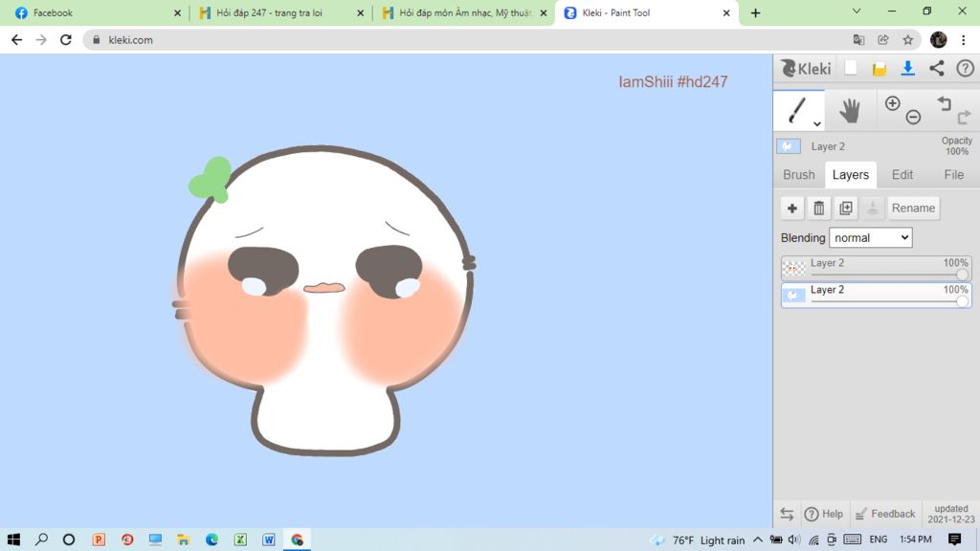Click the Kleki logo
Image resolution: width=980 pixels, height=551 pixels.
(806, 69)
